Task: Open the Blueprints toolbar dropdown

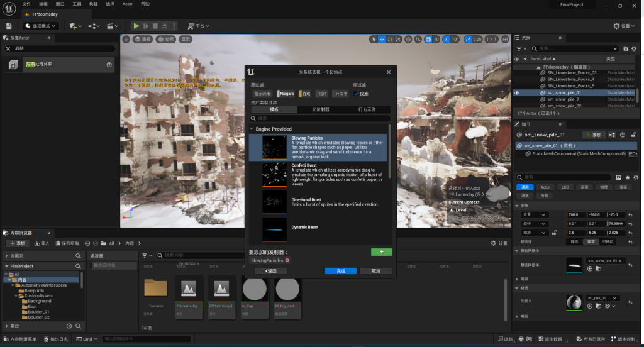Action: click(94, 26)
